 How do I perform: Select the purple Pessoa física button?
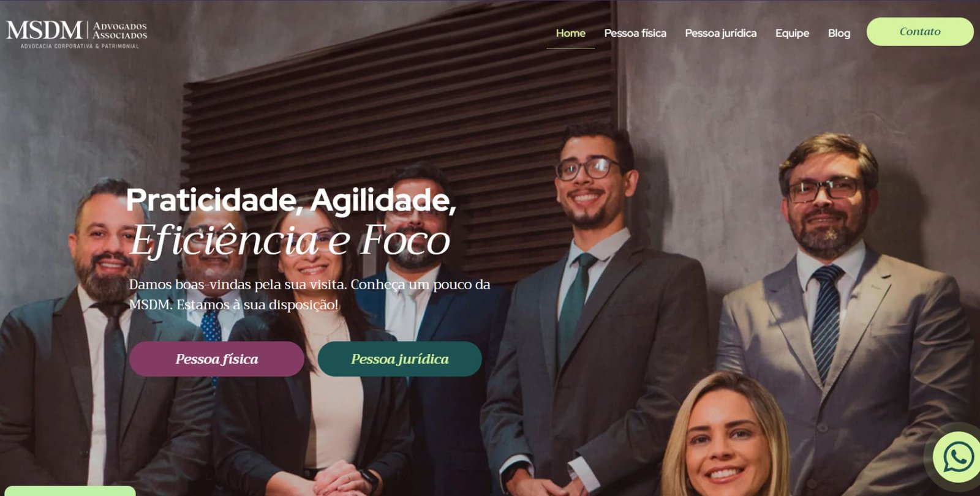pyautogui.click(x=216, y=359)
